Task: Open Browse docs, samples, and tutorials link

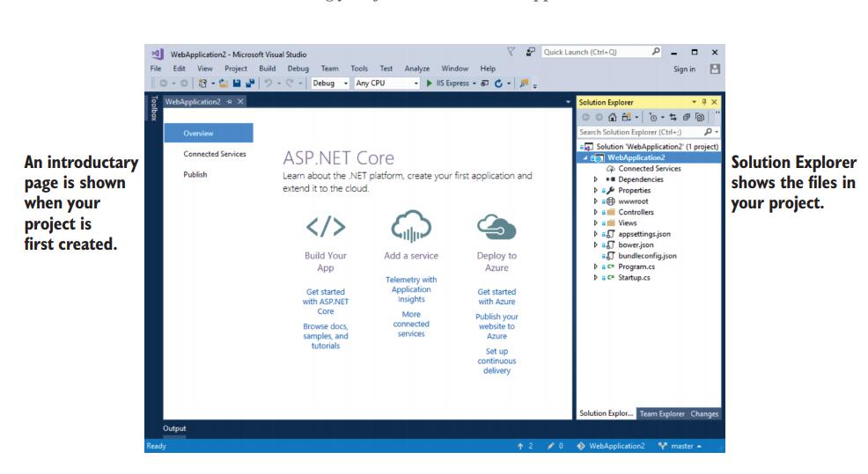Action: click(326, 336)
